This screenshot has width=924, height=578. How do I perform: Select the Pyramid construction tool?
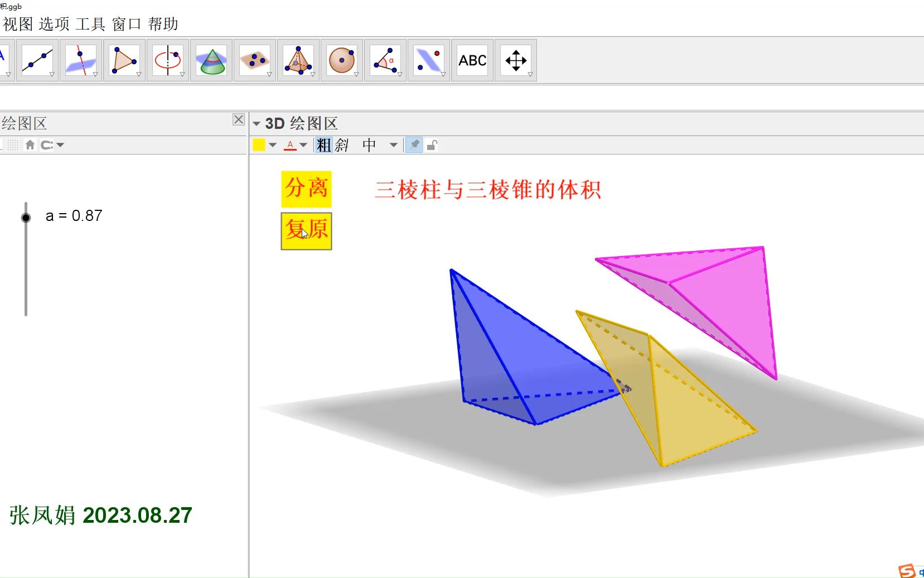[298, 60]
